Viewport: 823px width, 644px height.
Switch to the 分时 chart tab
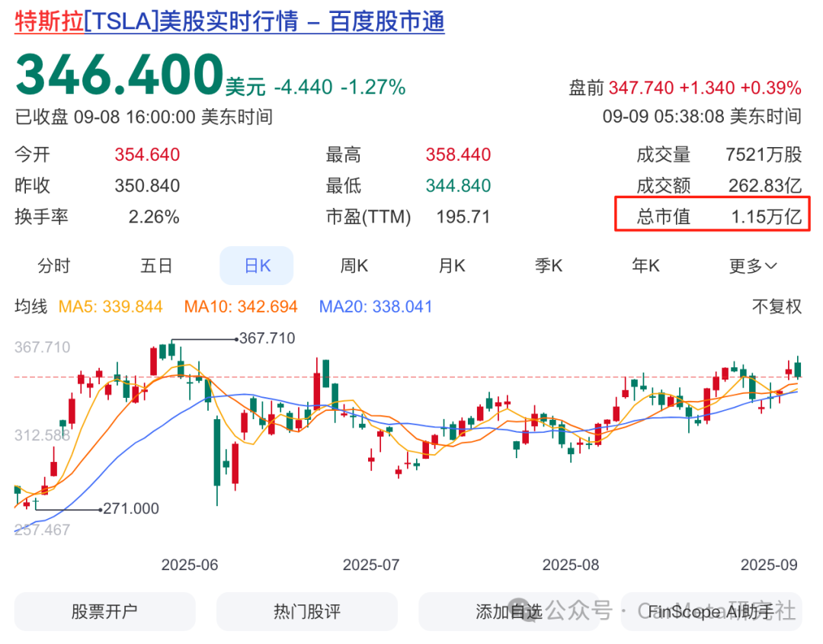(53, 265)
